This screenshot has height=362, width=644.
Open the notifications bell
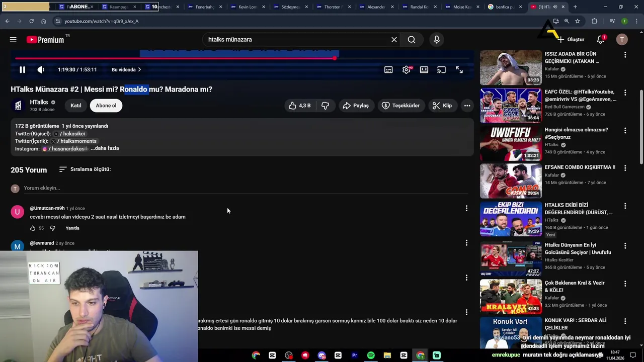(601, 40)
